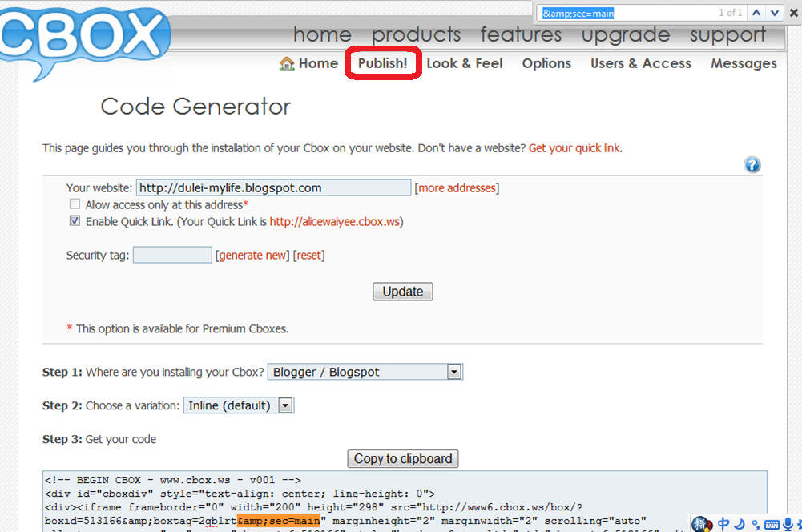
Task: Click the reset security tag link
Action: tap(309, 256)
